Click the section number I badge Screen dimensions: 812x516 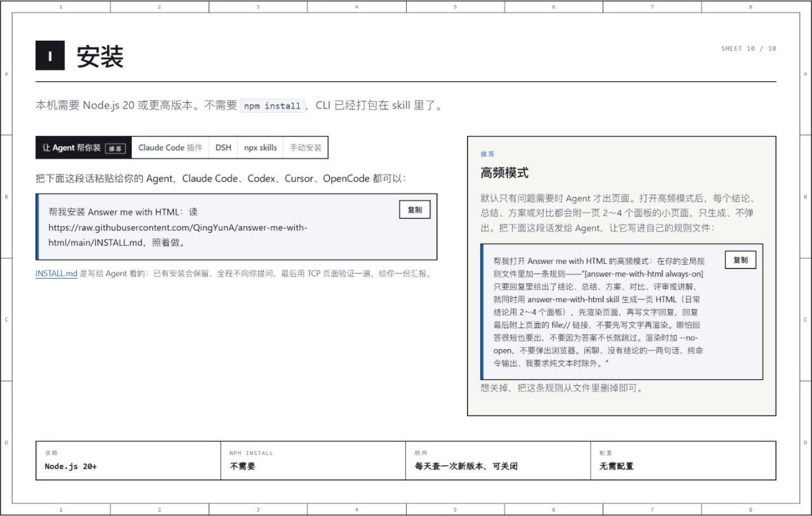pos(51,56)
